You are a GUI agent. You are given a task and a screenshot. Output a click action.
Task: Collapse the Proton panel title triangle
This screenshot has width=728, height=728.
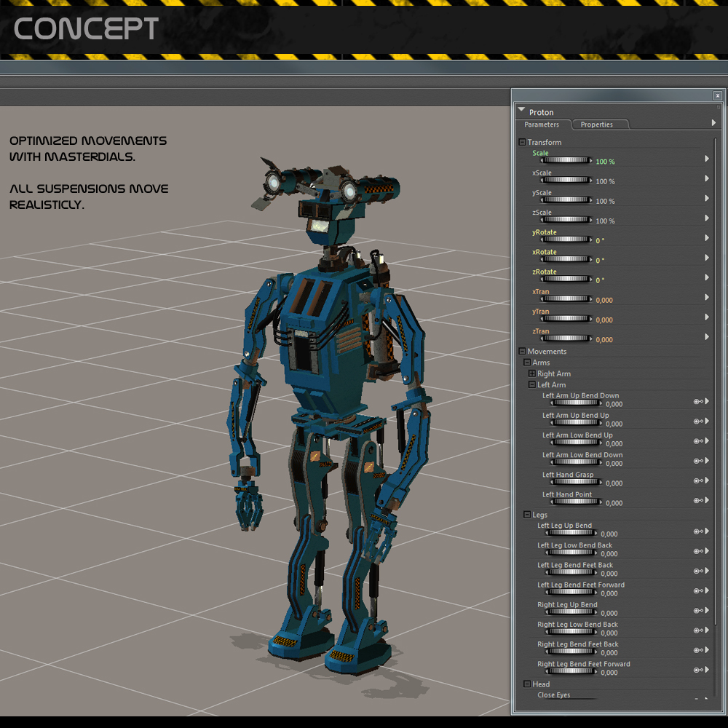click(x=521, y=110)
